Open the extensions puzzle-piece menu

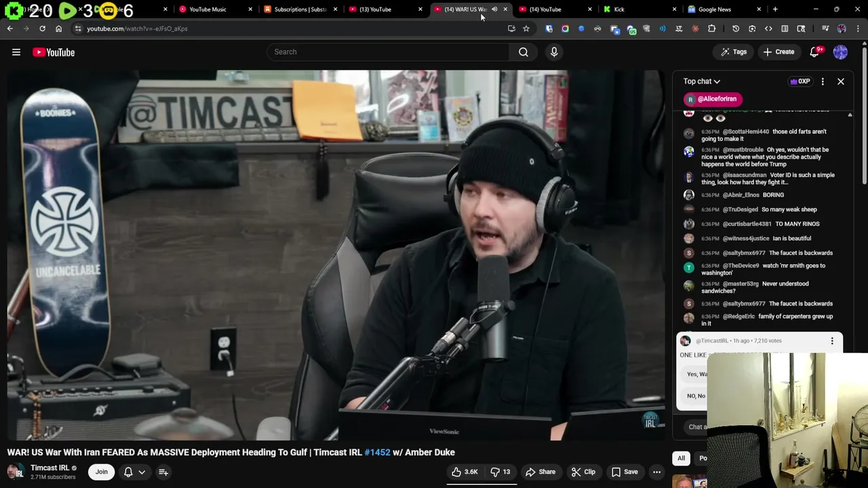click(x=711, y=28)
